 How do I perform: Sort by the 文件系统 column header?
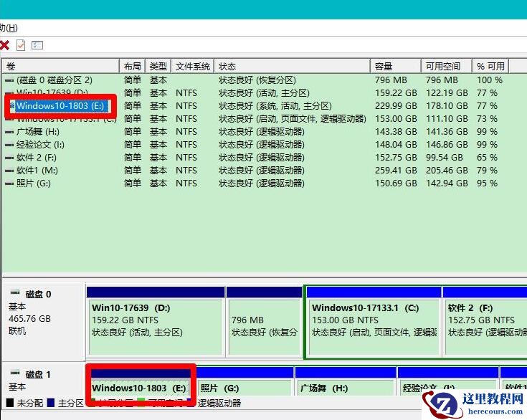[193, 66]
